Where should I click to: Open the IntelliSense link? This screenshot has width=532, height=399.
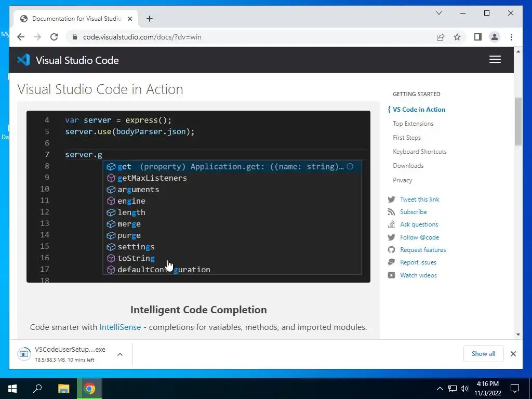pos(120,327)
